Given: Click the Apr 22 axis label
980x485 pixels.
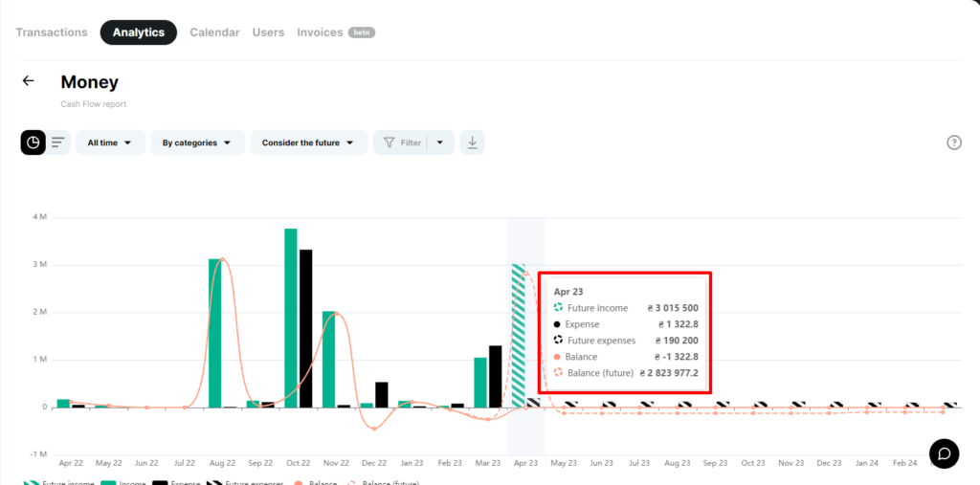Looking at the screenshot, I should [71, 463].
